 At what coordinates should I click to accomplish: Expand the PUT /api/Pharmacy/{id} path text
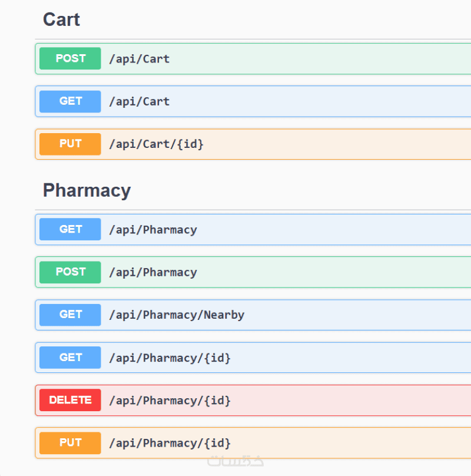click(x=170, y=443)
